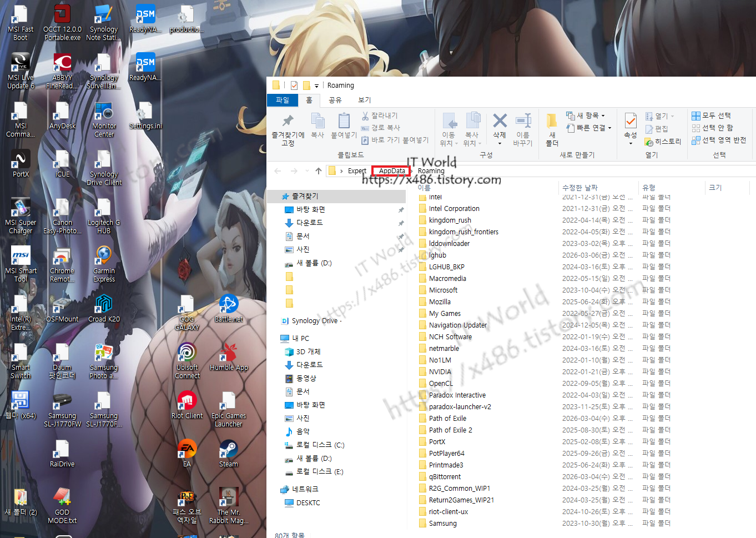756x538 pixels.
Task: Switch to the View (보기) ribbon tab
Action: coord(365,100)
